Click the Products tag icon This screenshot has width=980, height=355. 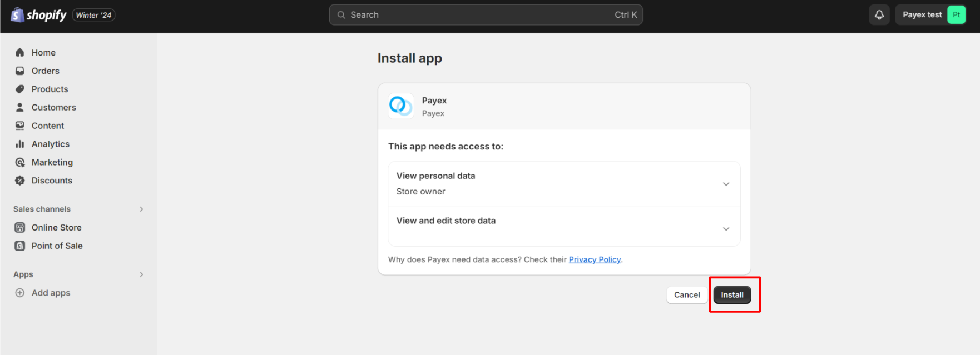point(20,89)
